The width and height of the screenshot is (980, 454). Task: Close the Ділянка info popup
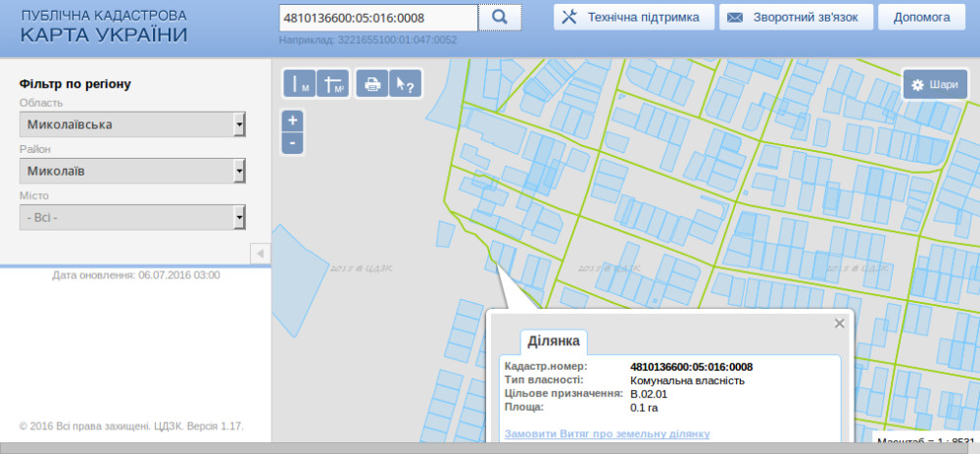[839, 323]
